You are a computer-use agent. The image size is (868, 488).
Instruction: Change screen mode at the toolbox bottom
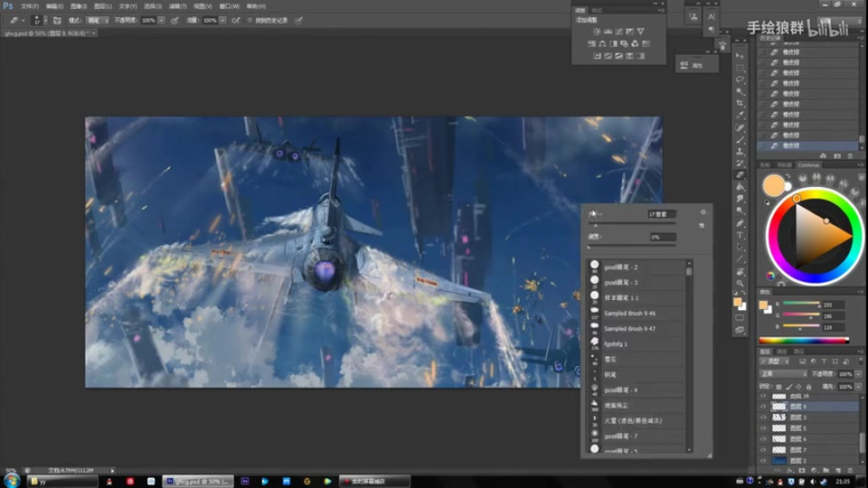pyautogui.click(x=741, y=330)
